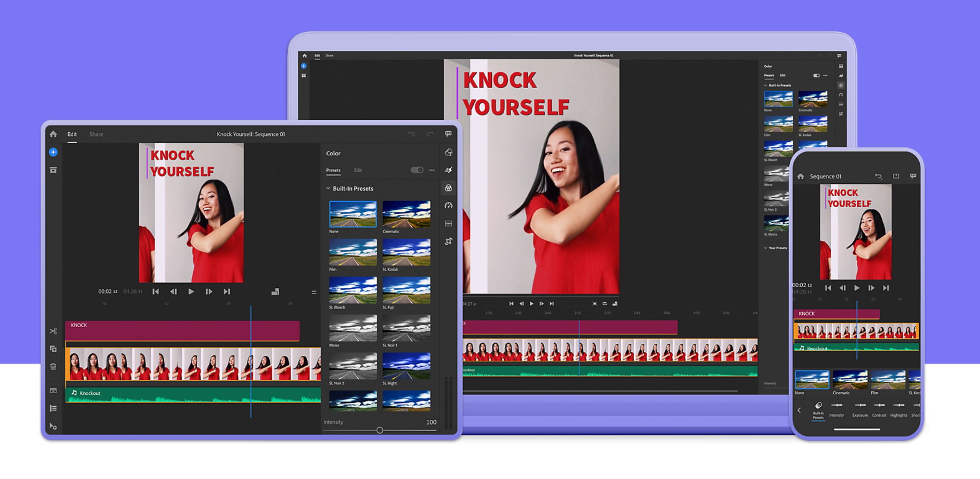Image resolution: width=980 pixels, height=479 pixels.
Task: Select the Color panel icon
Action: point(449,188)
